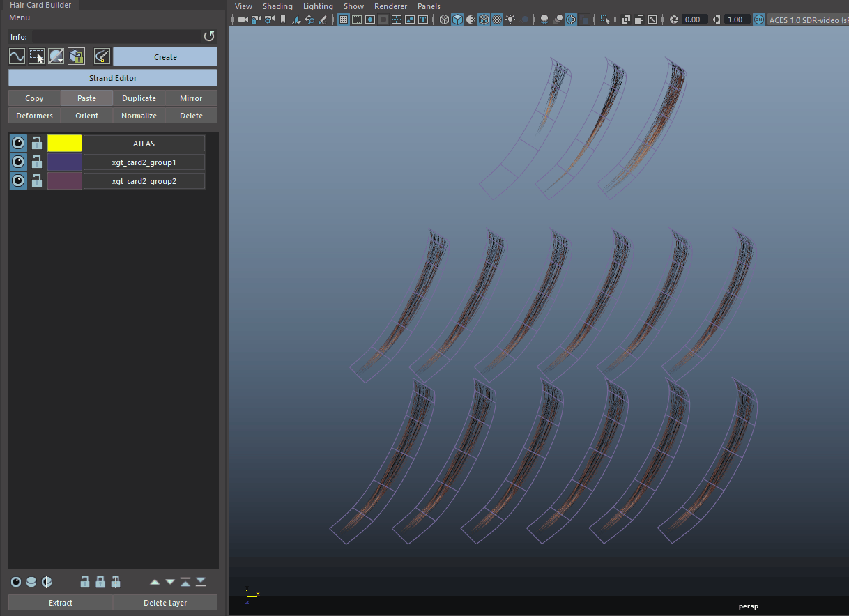Image resolution: width=849 pixels, height=616 pixels.
Task: Lock the xgt_card2_group2 layer
Action: (37, 181)
